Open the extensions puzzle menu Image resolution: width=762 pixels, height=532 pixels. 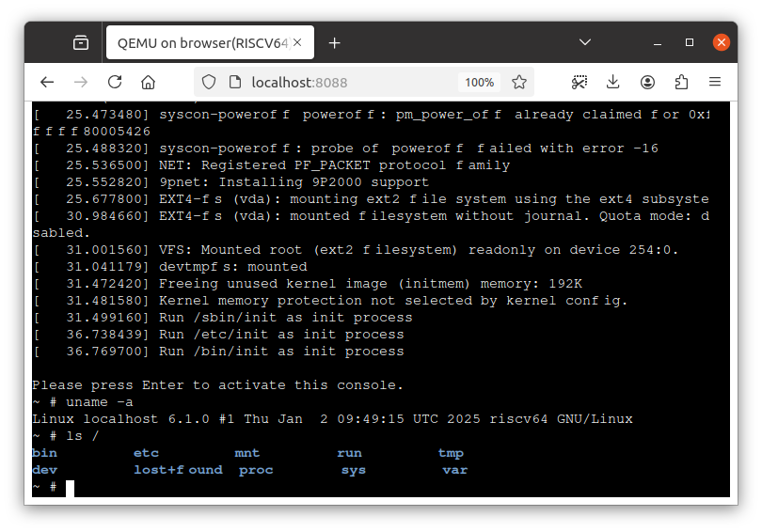tap(681, 82)
